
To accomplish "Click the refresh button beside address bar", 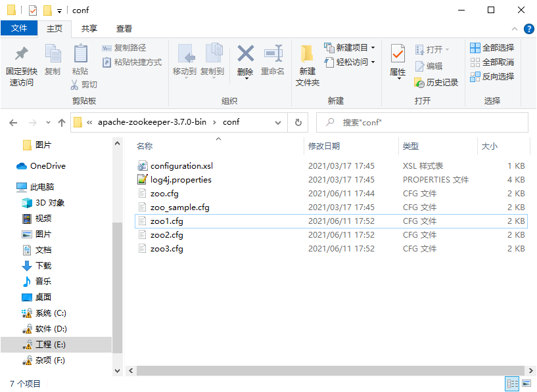I will (298, 122).
